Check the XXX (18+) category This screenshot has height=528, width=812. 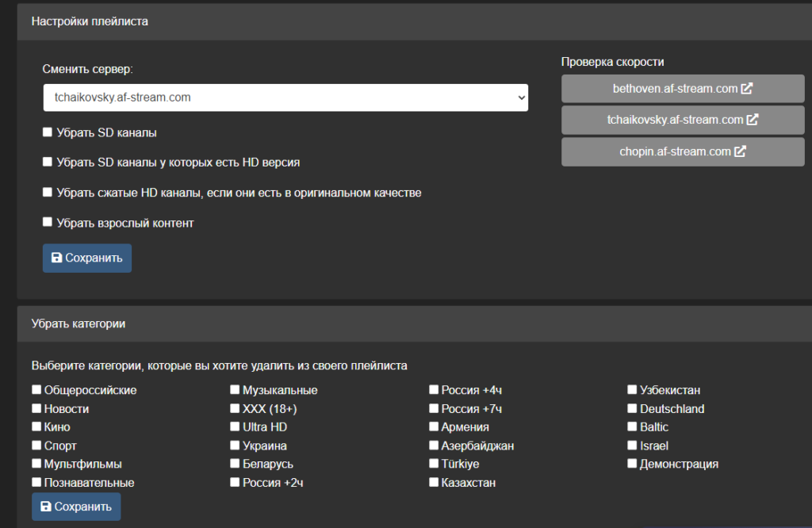(236, 409)
